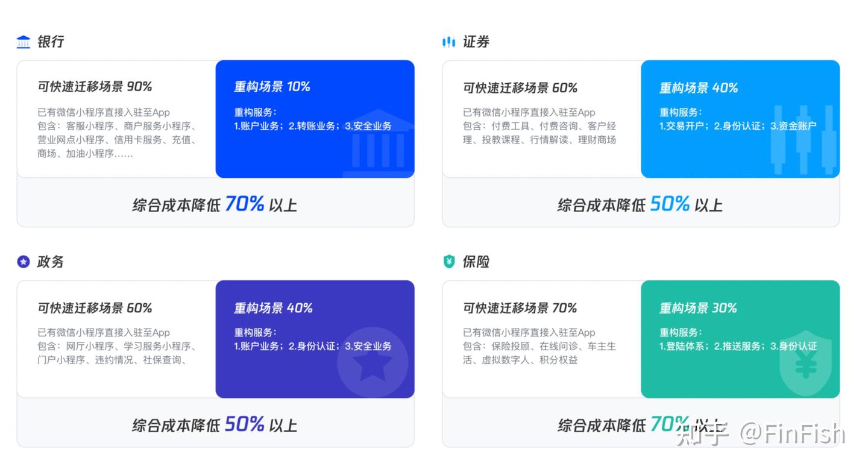Click the 重构场景 40% purple card
This screenshot has width=868, height=469.
click(x=315, y=339)
